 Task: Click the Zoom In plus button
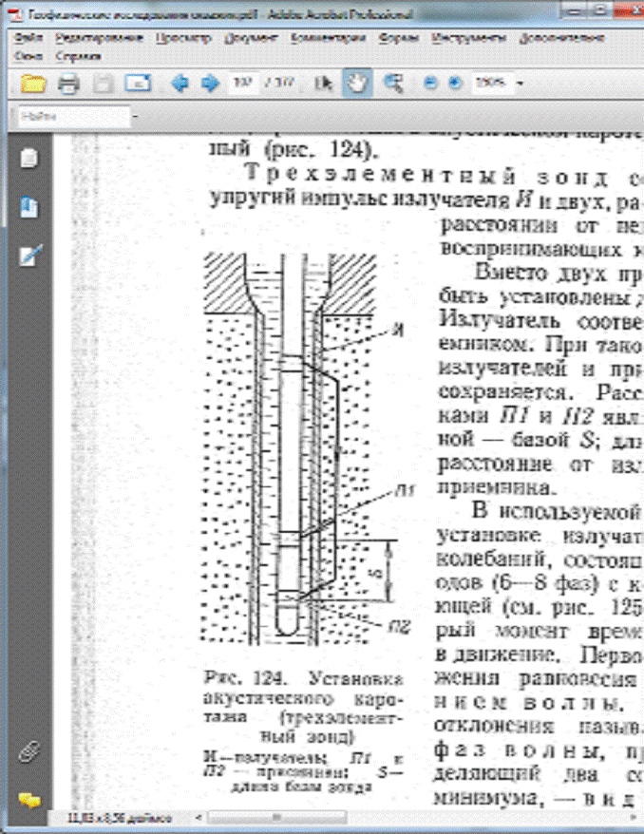pos(453,84)
